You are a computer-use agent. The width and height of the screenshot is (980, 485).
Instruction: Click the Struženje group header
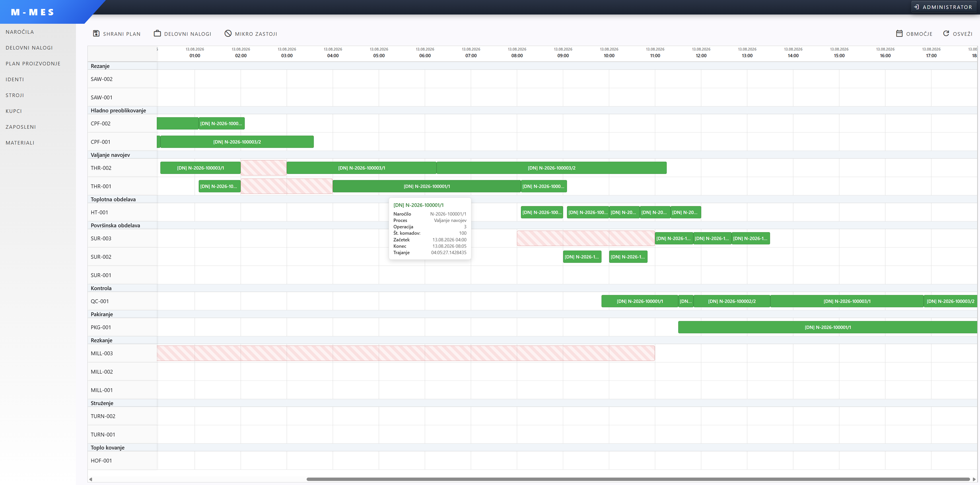tap(102, 403)
